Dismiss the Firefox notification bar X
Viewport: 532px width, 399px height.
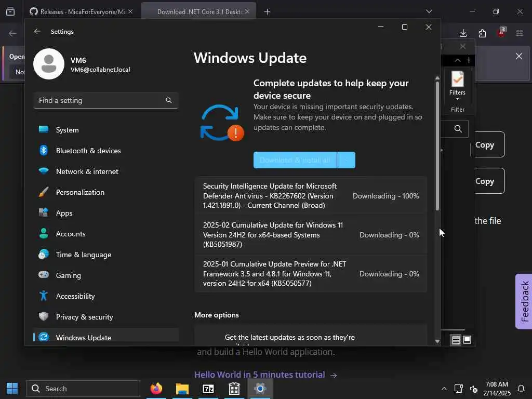coord(519,56)
